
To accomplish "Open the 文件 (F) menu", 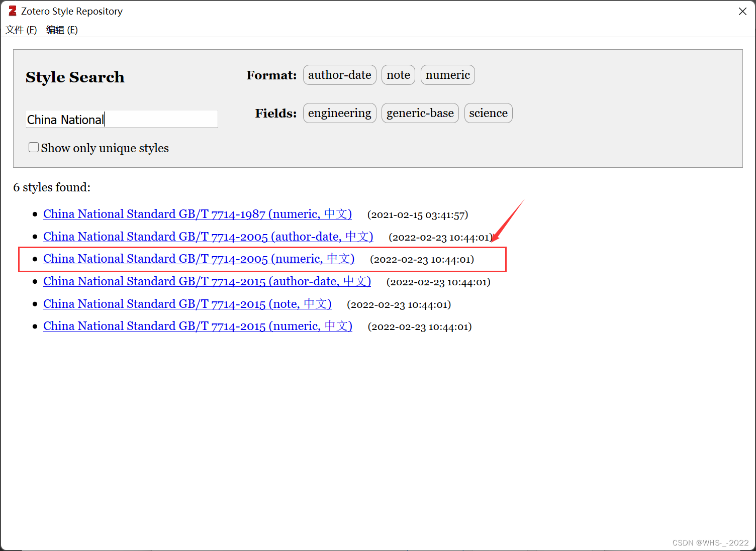I will pyautogui.click(x=21, y=30).
